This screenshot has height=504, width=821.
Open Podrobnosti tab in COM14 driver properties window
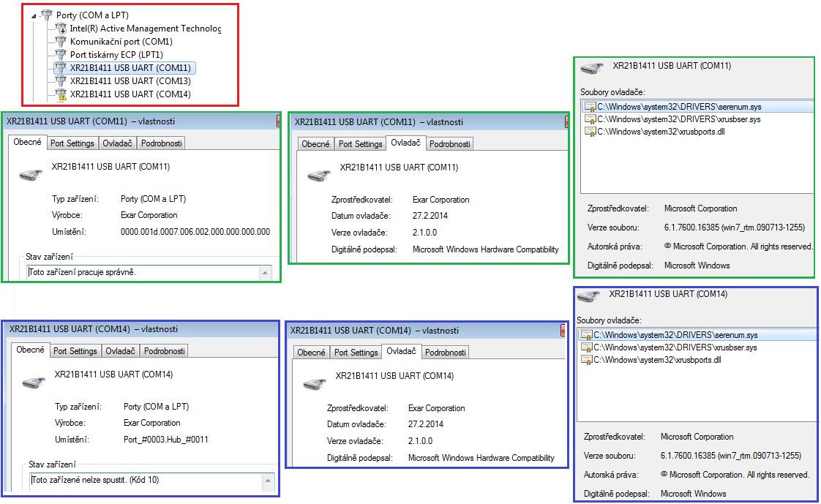tap(446, 353)
